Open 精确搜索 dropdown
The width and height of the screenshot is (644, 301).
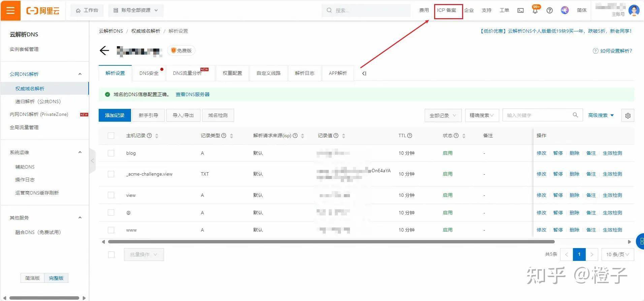(x=482, y=115)
